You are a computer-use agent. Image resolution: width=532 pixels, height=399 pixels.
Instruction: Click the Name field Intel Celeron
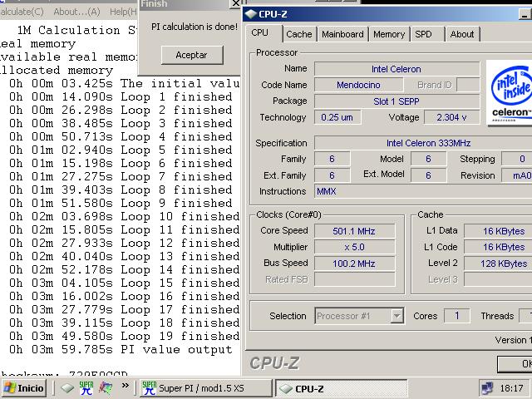coord(397,69)
